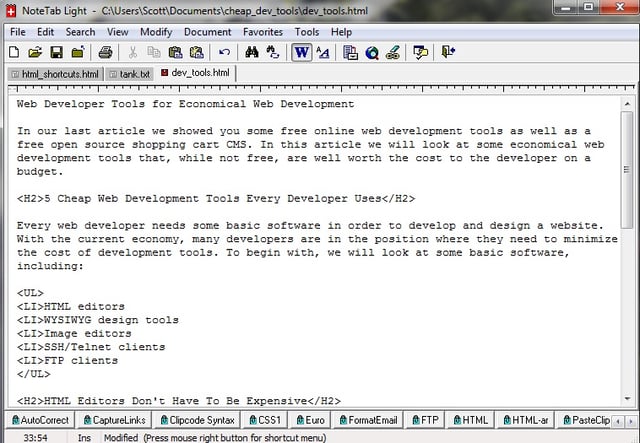
Task: Open Clipcode Syntax library
Action: click(198, 420)
